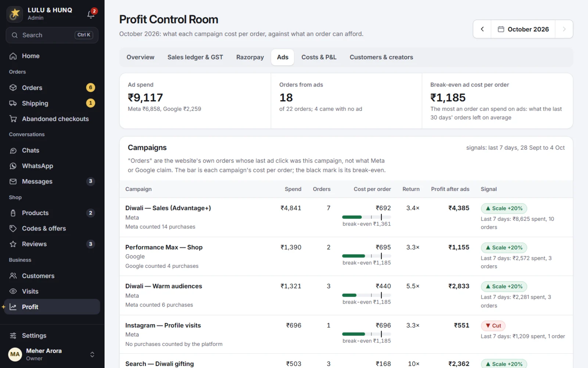Screen dimensions: 588x368
Task: Open the October 2026 month picker
Action: click(x=523, y=29)
